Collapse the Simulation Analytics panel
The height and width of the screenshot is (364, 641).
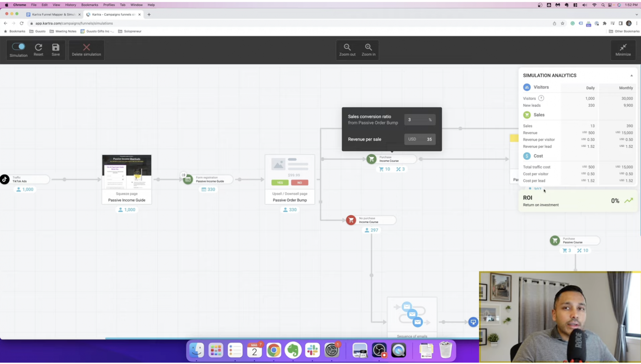(x=631, y=76)
